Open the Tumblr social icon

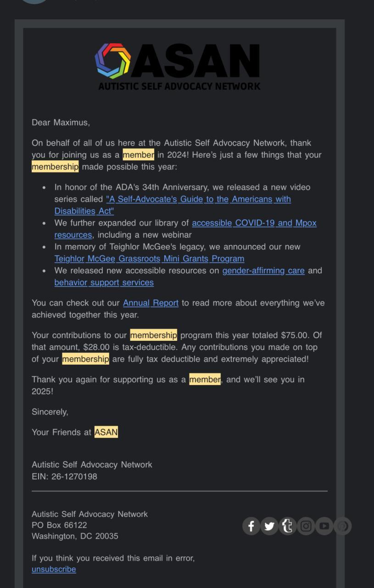click(288, 526)
